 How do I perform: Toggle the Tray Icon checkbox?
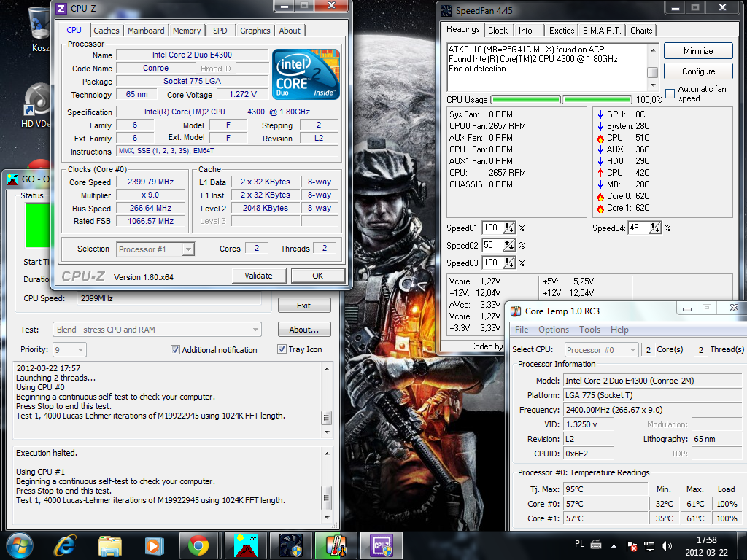point(282,349)
